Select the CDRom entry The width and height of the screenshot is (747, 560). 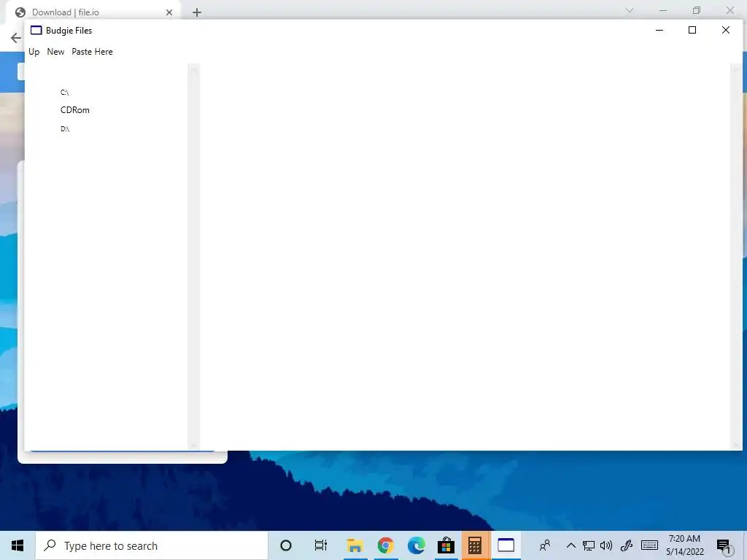pyautogui.click(x=75, y=110)
